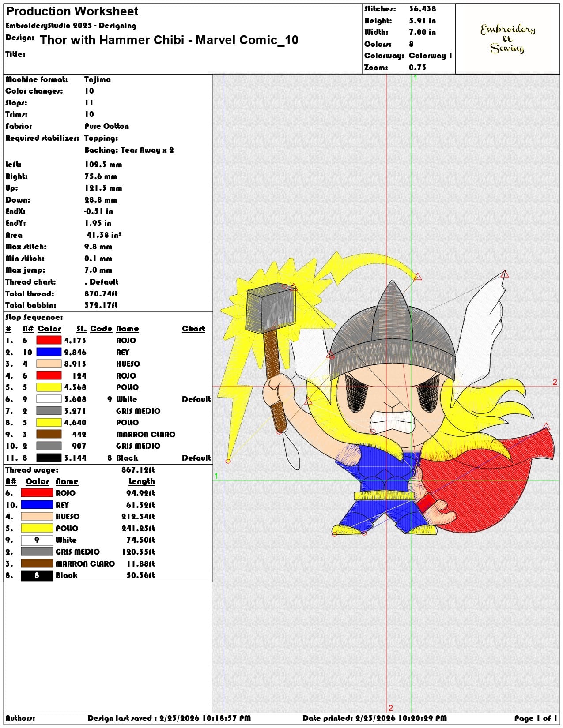Click the Embroidery & Sewing logo
Viewport: 563px width, 728px height.
[x=507, y=39]
